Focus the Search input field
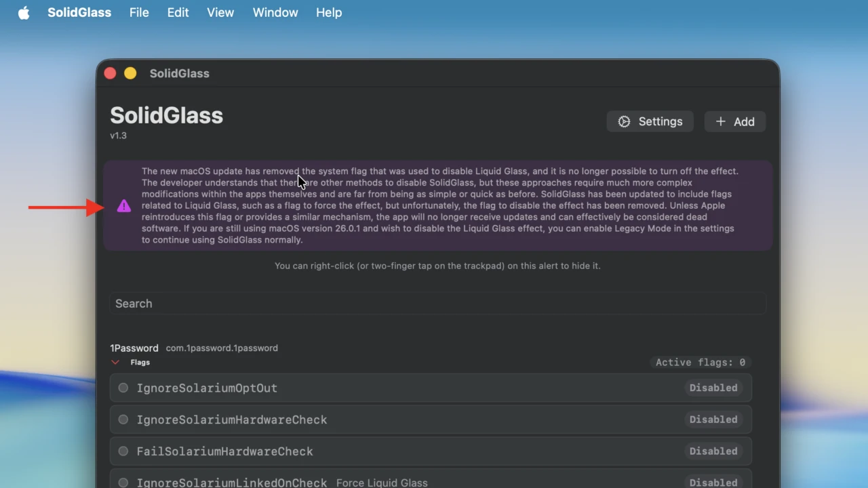Screen dimensions: 868x488 pyautogui.click(x=437, y=304)
